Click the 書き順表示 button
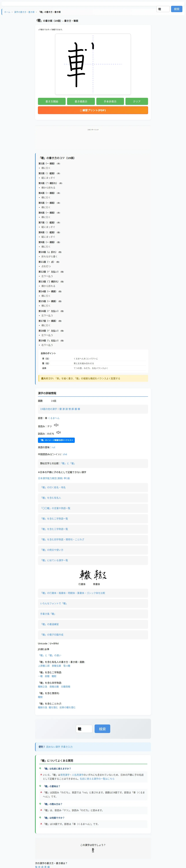Screen dimensions: 186x868 point(81,101)
